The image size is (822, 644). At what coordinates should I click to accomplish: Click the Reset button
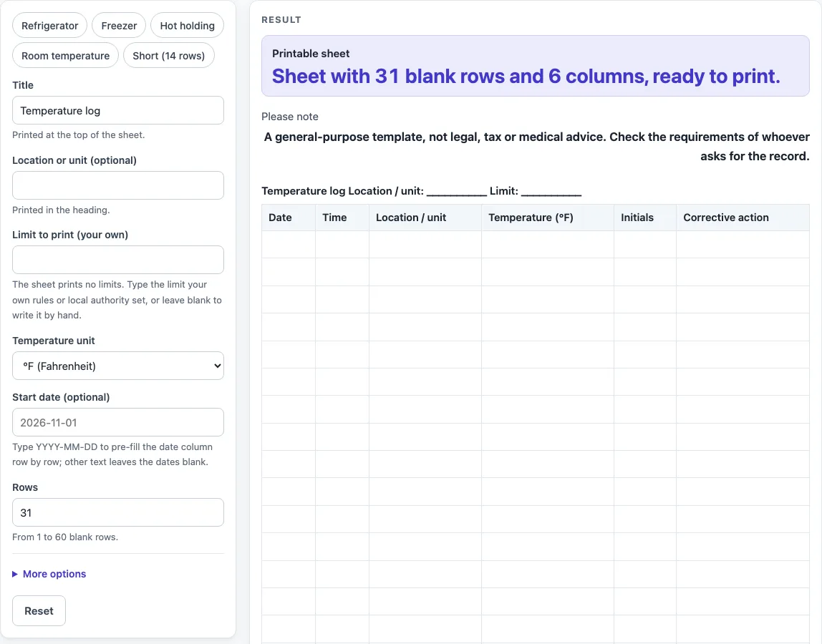39,611
